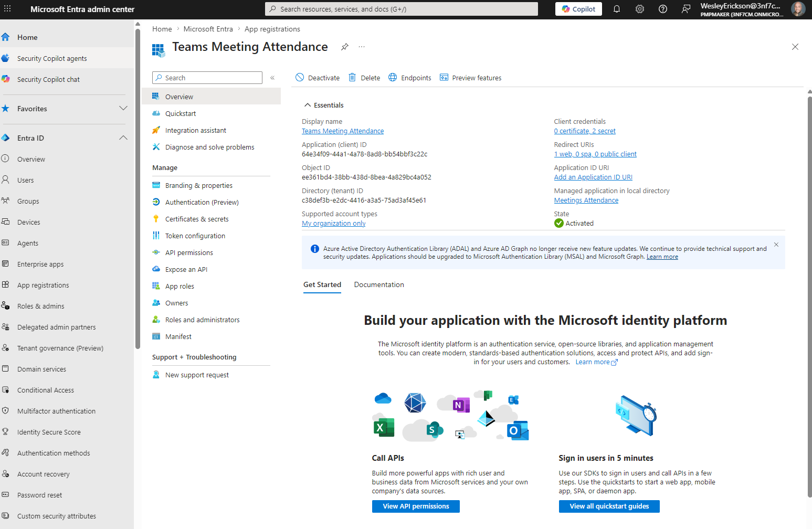Open Roles & admins
The image size is (812, 529).
pyautogui.click(x=67, y=306)
